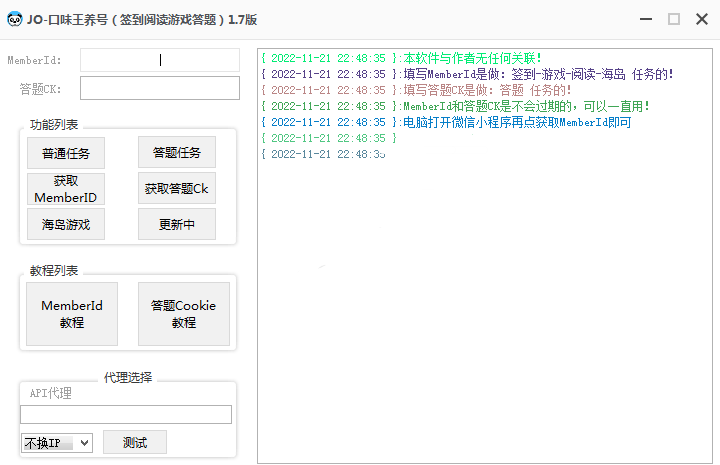This screenshot has width=720, height=465.
Task: Click the 更新中 button
Action: pos(177,224)
